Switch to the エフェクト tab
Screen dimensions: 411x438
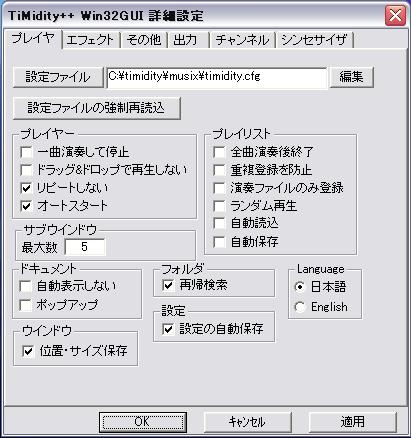[90, 40]
